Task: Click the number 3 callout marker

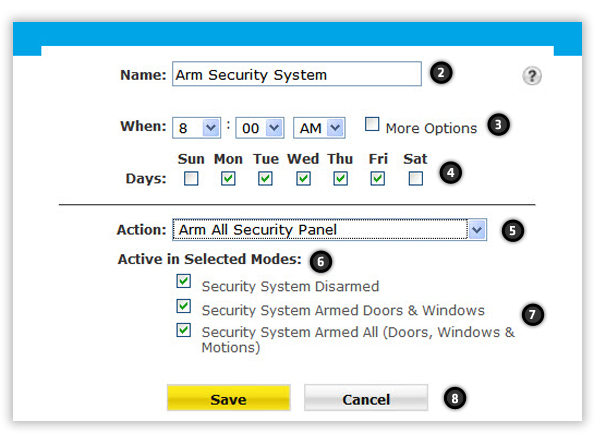Action: click(x=498, y=125)
